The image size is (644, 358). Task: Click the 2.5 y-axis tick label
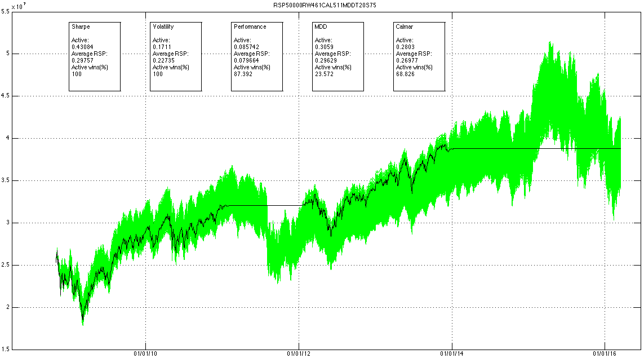pyautogui.click(x=6, y=265)
